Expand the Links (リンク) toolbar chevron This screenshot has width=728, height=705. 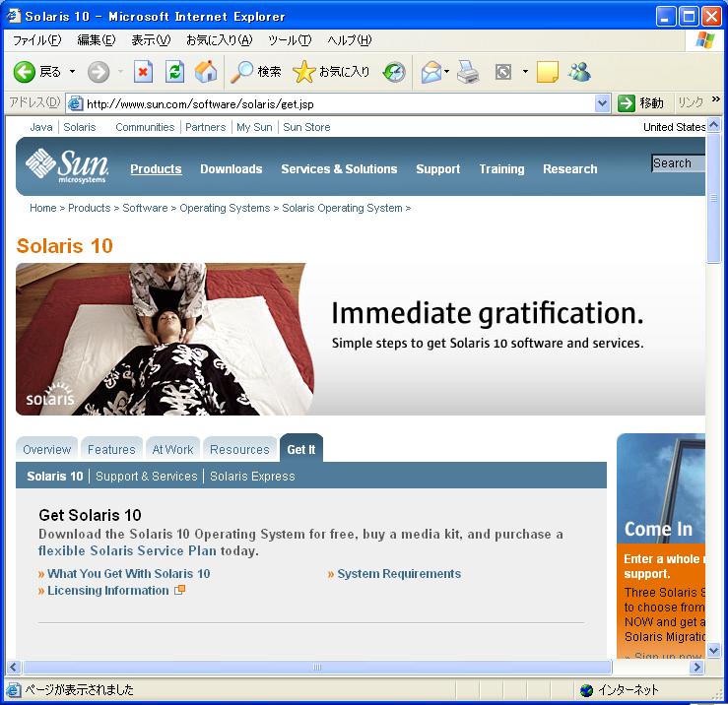715,98
